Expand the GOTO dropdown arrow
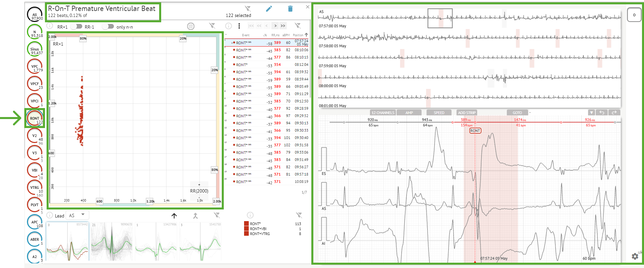The height and width of the screenshot is (268, 644). [591, 113]
